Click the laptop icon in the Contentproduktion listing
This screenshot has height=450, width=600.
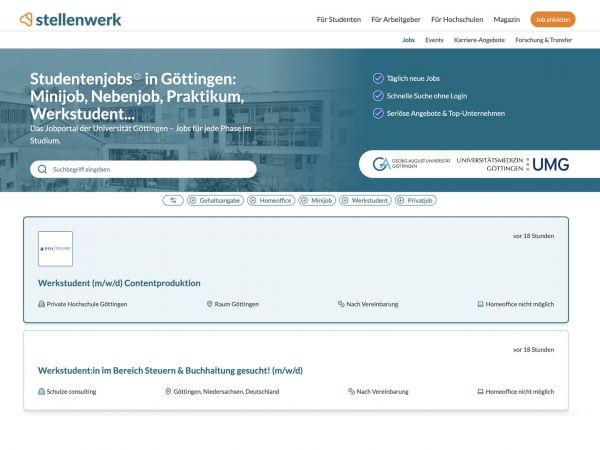click(481, 304)
